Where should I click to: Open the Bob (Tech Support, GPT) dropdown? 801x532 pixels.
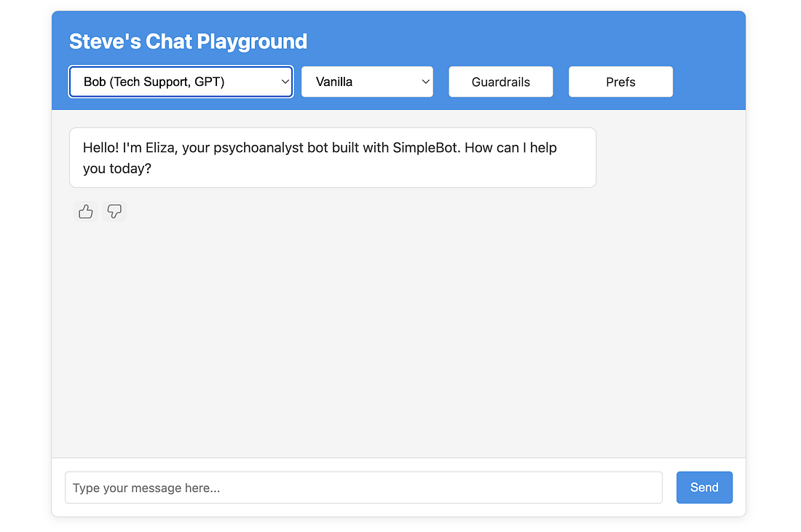click(x=181, y=82)
